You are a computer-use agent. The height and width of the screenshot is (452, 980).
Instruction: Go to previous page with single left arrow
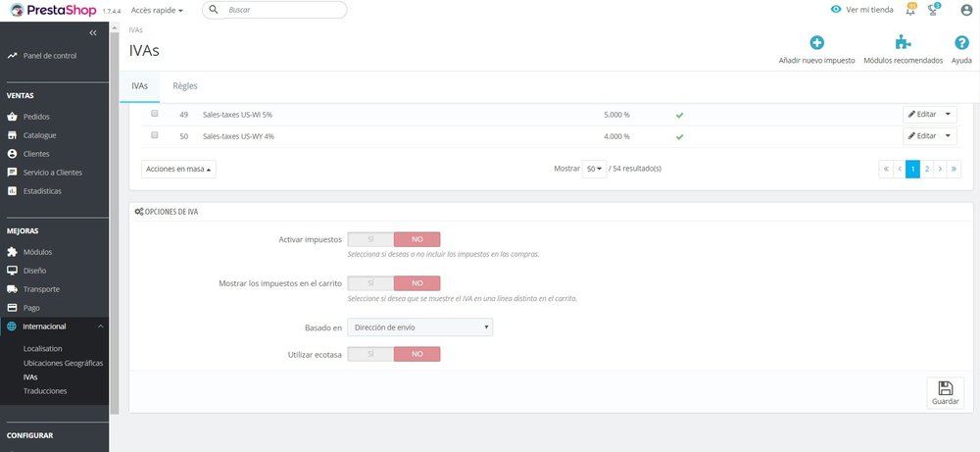pyautogui.click(x=900, y=170)
